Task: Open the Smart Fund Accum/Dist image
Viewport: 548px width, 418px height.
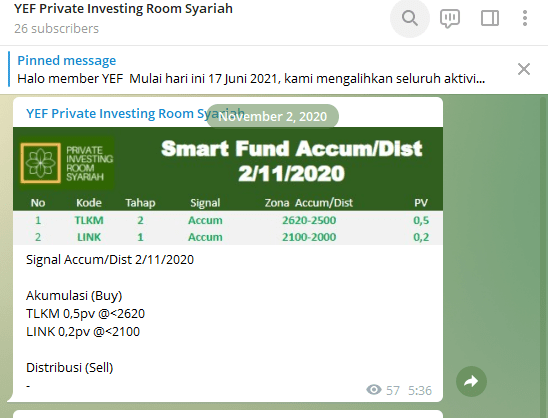Action: [x=228, y=186]
